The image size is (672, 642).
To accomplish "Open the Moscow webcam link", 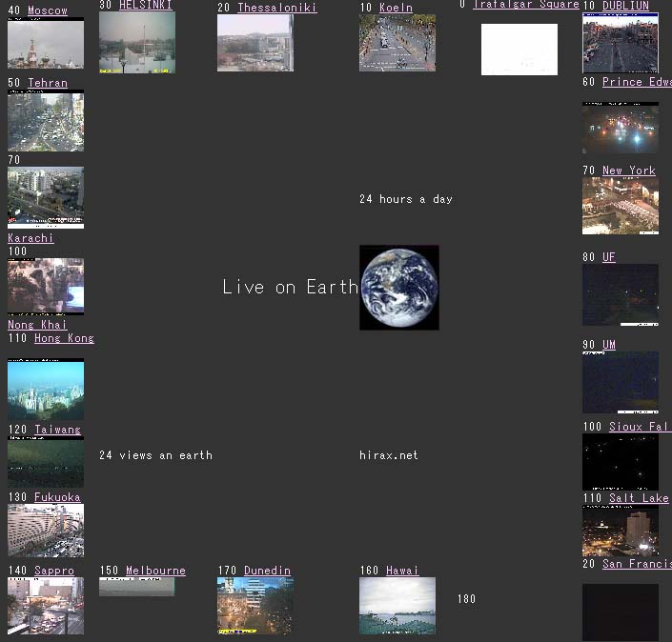I will coord(47,10).
